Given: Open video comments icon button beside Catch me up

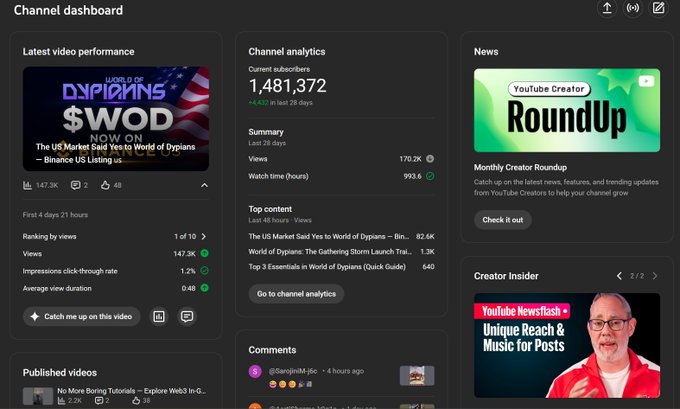Looking at the screenshot, I should pos(187,317).
